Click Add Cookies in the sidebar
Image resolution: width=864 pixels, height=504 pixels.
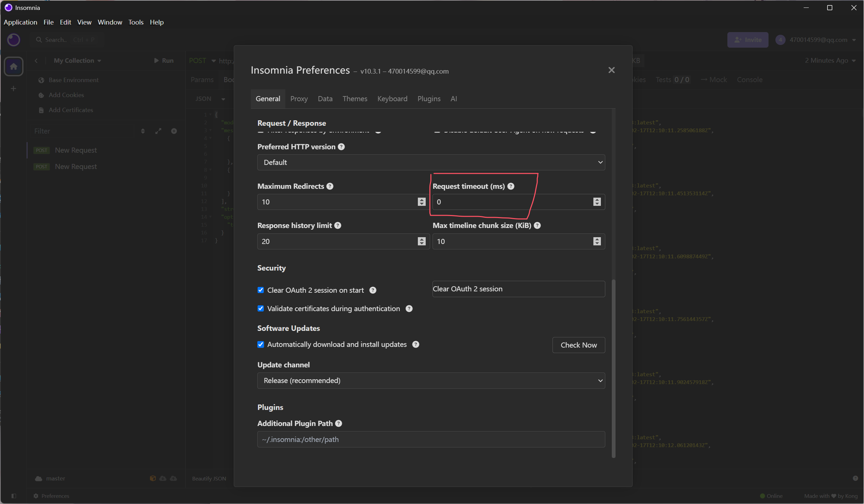point(62,95)
